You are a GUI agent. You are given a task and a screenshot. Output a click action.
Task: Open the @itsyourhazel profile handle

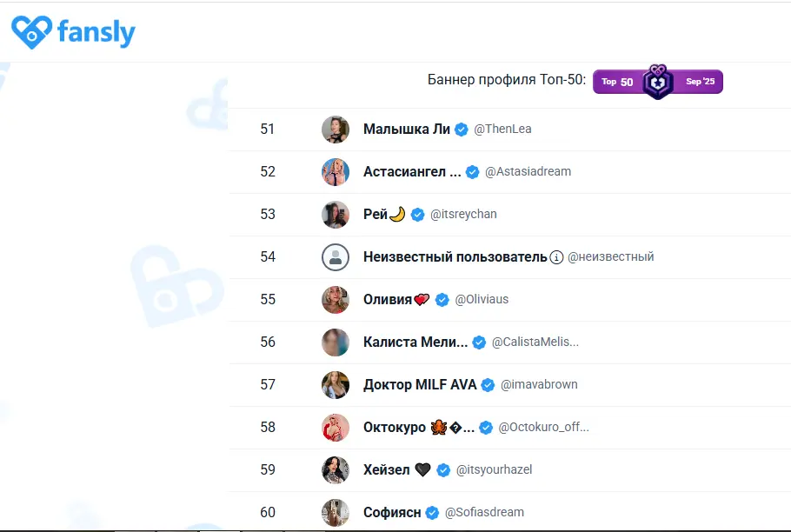point(492,469)
